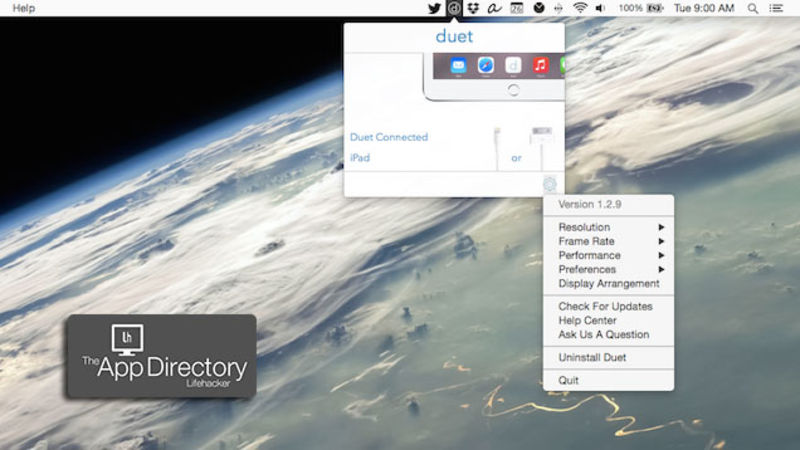Click the calendar date icon in menu bar

(517, 8)
